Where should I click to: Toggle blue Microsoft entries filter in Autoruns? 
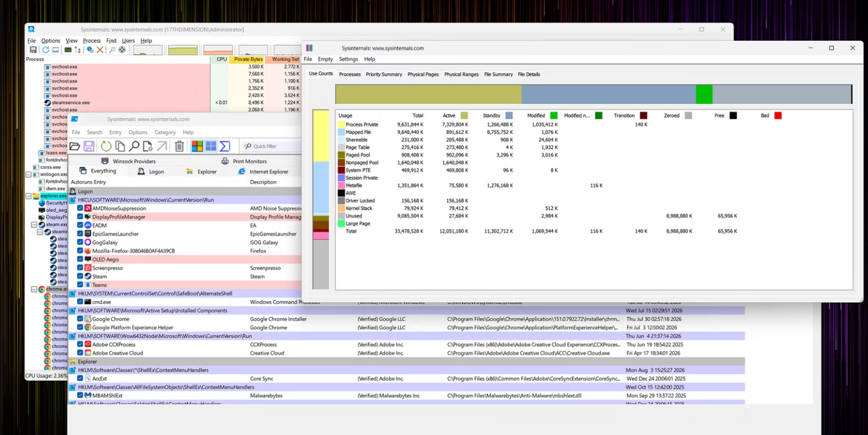[x=211, y=147]
